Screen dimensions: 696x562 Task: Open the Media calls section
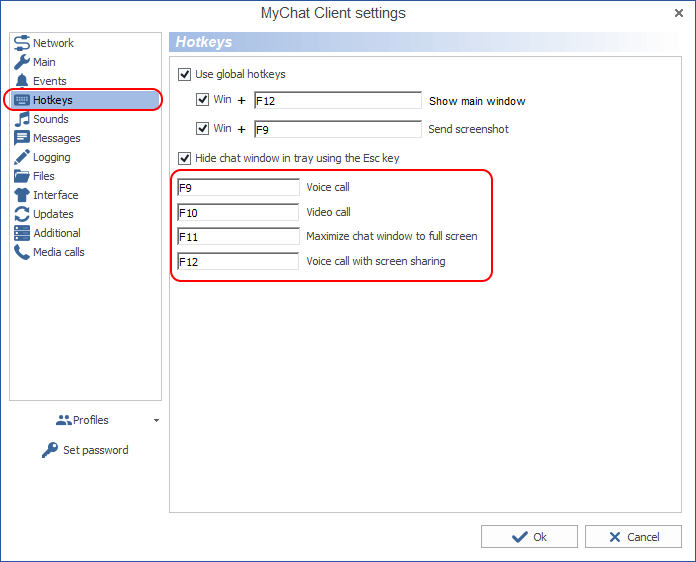point(59,252)
